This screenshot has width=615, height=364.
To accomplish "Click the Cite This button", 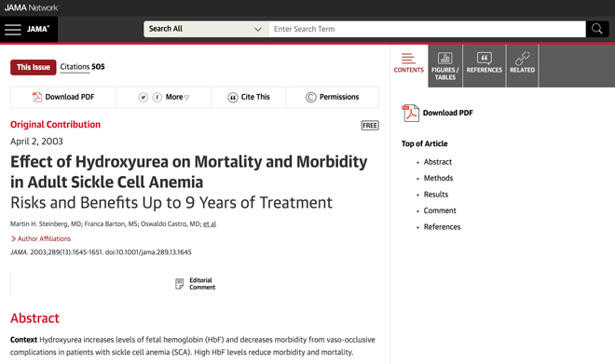I will coord(249,97).
